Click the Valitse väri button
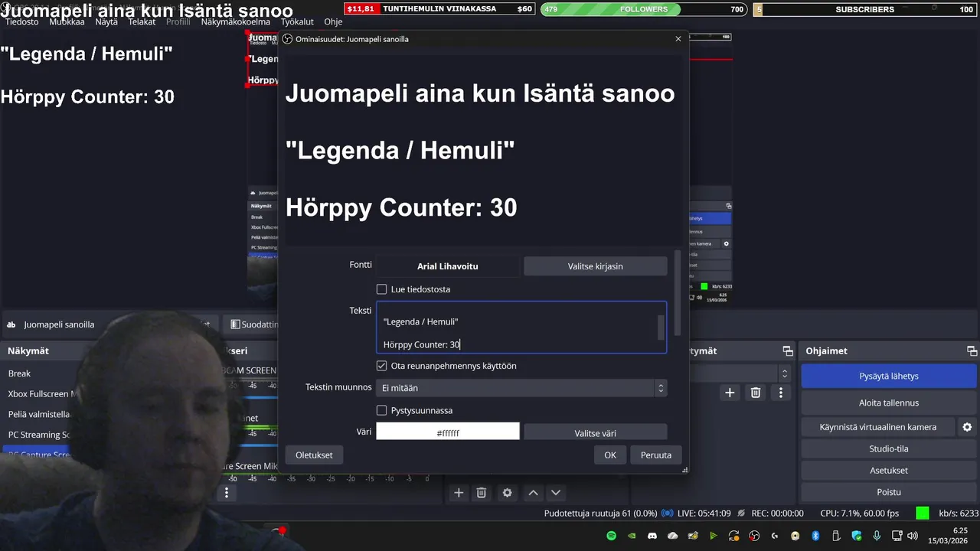This screenshot has width=980, height=551. coord(595,432)
